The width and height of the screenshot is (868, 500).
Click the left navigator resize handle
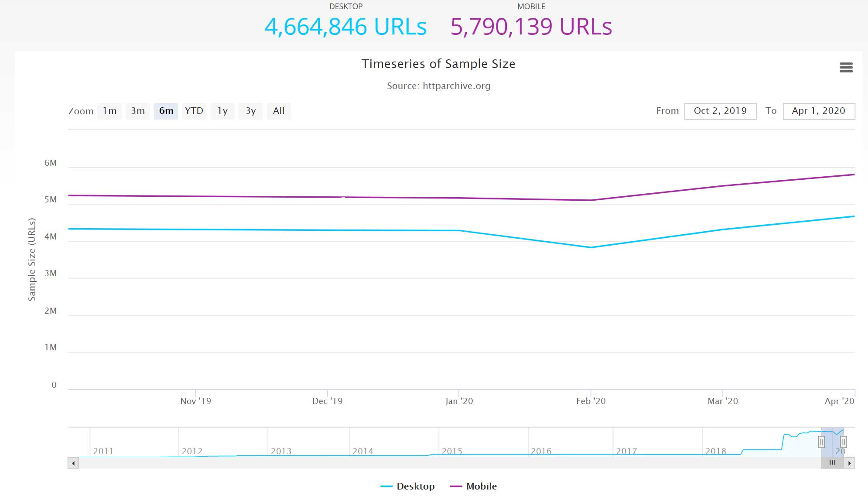point(822,442)
